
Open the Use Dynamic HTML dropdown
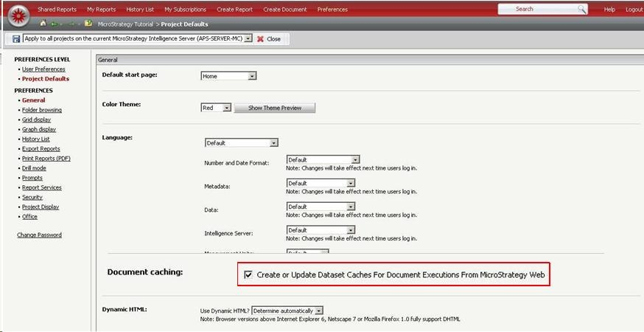coord(319,311)
